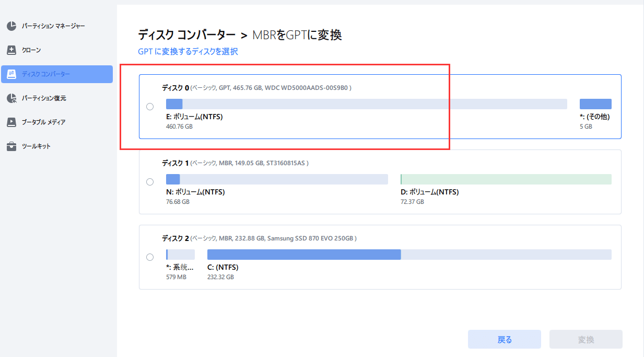Select ディスク 2 via its radio button
644x357 pixels.
coord(150,257)
